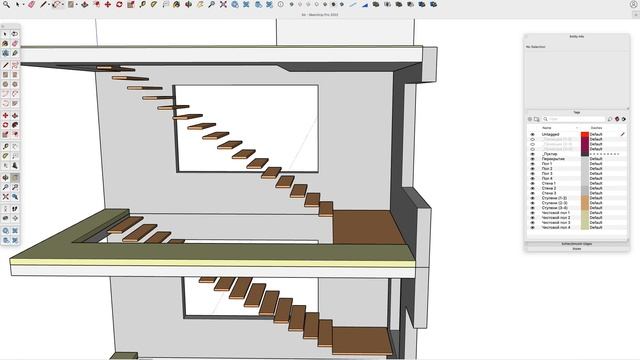
Task: Open Dashes Default dropdown for Untagged
Action: pos(596,134)
